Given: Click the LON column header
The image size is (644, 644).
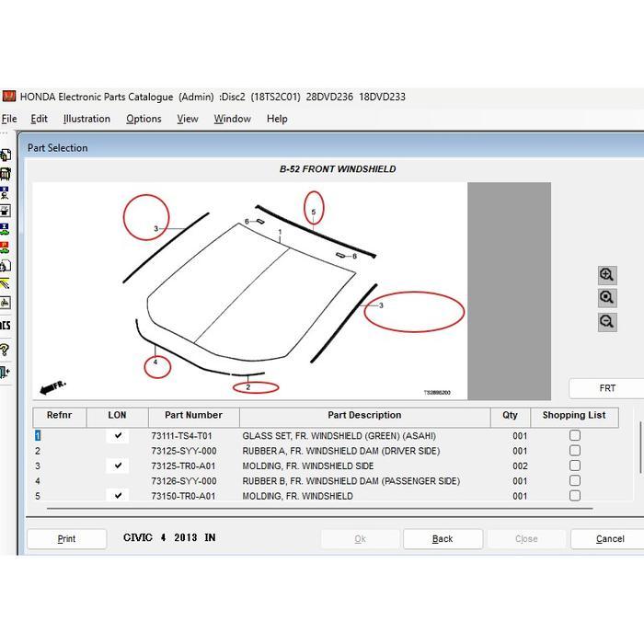Looking at the screenshot, I should tap(118, 416).
